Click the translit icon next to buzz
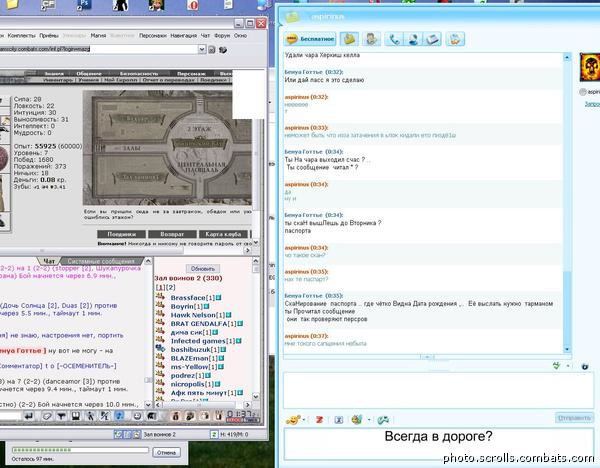 339,420
